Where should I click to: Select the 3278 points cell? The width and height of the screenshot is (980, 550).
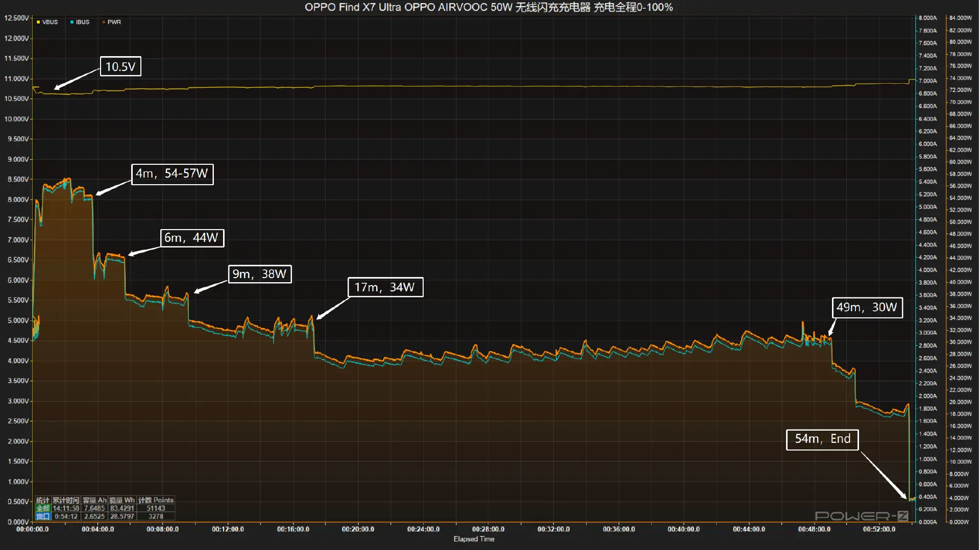(x=156, y=516)
